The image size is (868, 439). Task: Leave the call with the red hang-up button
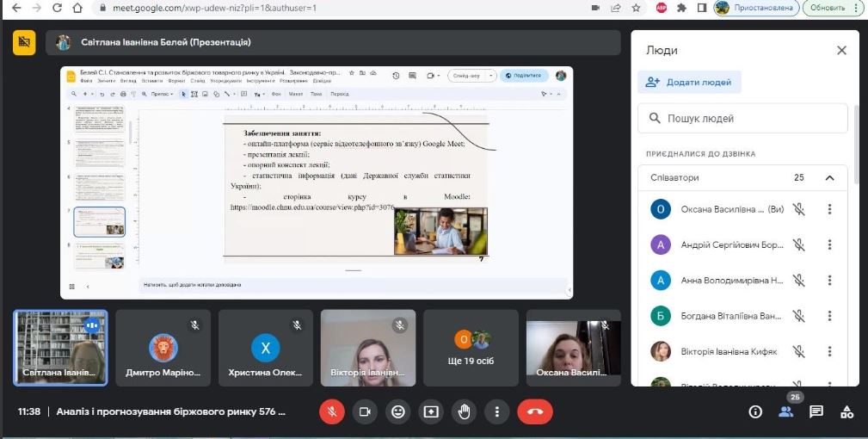point(535,411)
